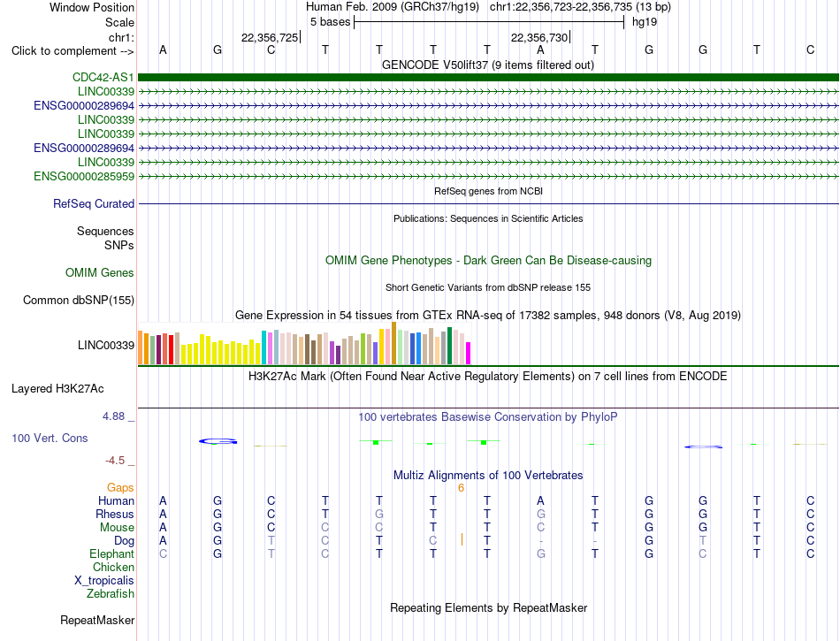
Task: Select the Dog species label
Action: tap(125, 541)
